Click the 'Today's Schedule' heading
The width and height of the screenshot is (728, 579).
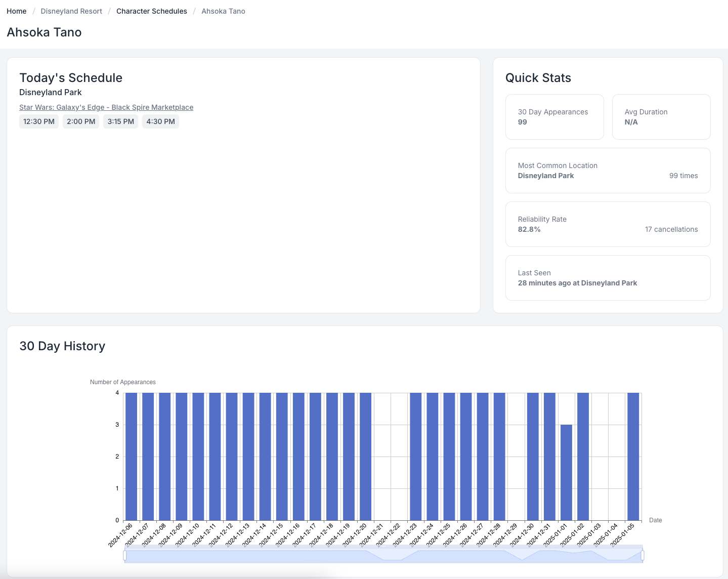tap(71, 78)
